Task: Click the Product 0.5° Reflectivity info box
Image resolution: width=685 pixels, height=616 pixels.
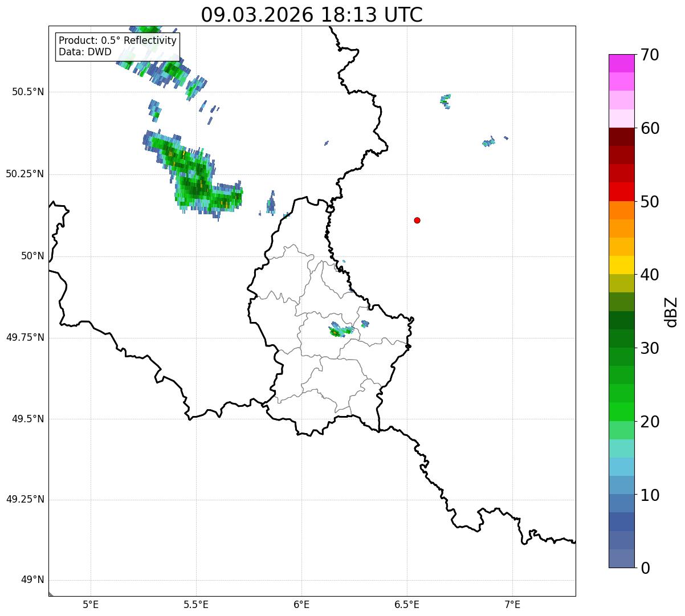Action: click(x=117, y=46)
